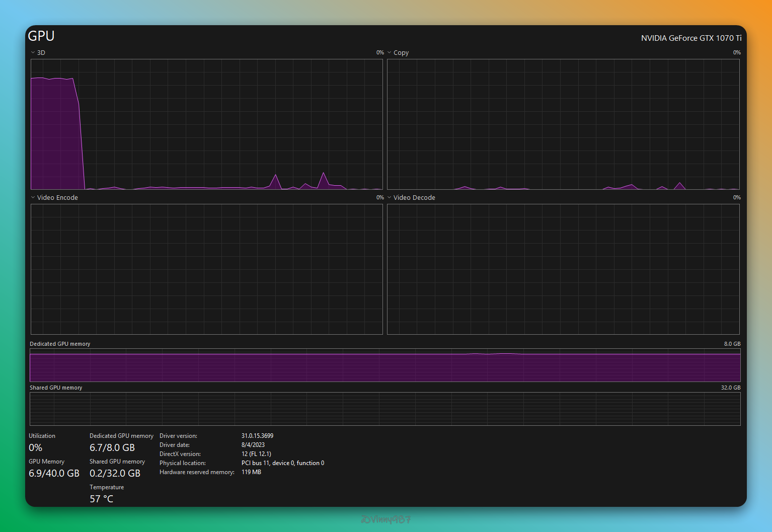Expand the Video Decode engine dropdown
Viewport: 772px width, 532px height.
[x=390, y=197]
